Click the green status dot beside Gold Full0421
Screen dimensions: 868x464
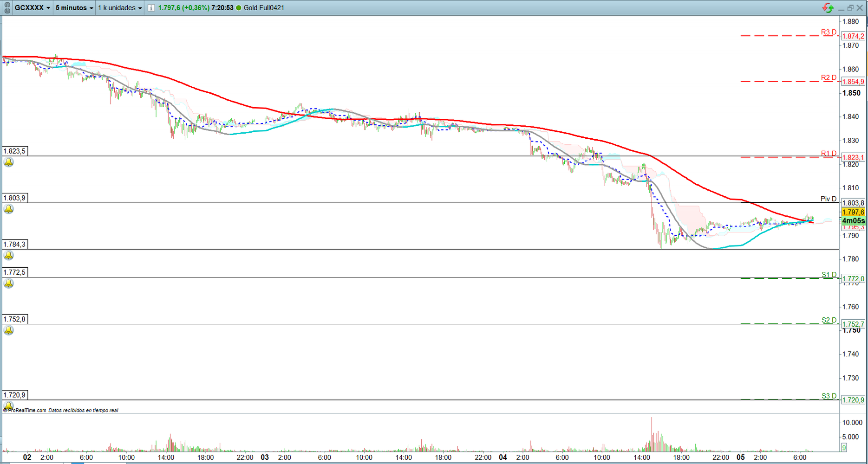pyautogui.click(x=239, y=8)
